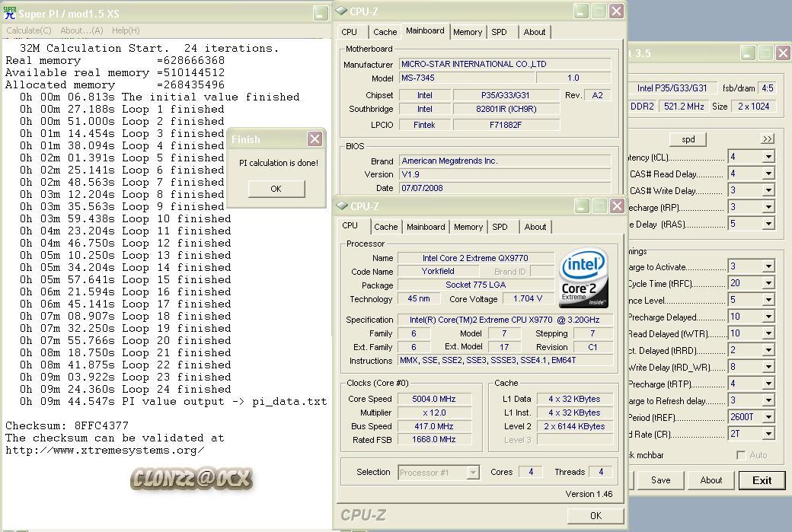This screenshot has width=792, height=532.
Task: Click the Multiplier x 12.0 value
Action: coord(434,413)
